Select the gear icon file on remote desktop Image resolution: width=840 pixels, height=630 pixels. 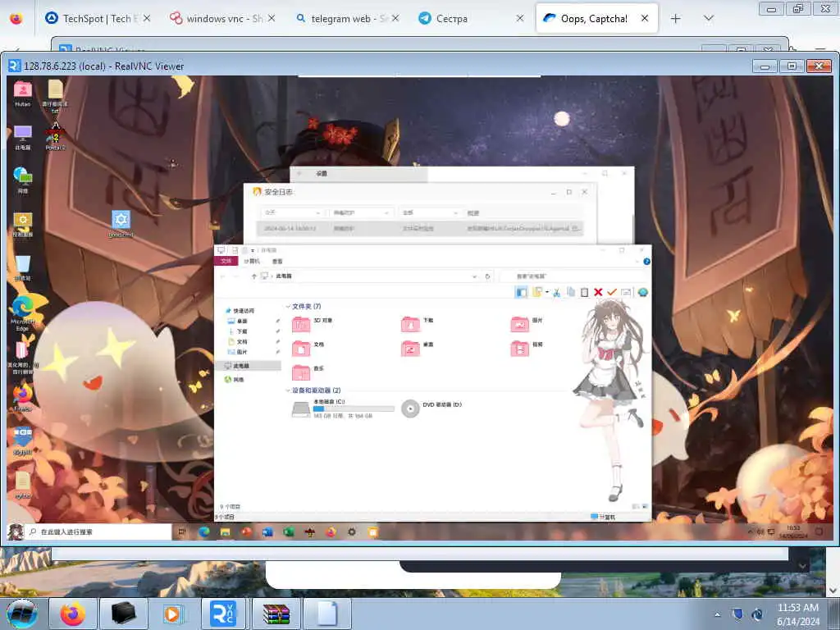coord(121,223)
